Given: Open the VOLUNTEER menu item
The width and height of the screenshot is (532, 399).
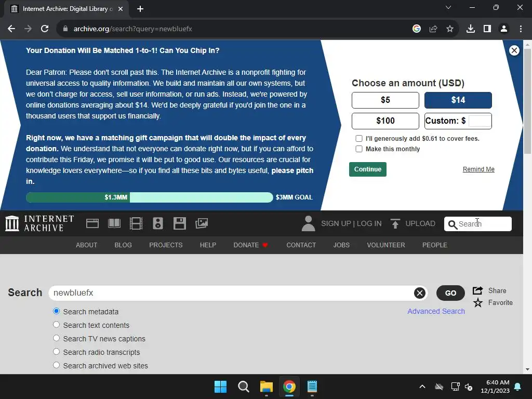Looking at the screenshot, I should pos(386,245).
